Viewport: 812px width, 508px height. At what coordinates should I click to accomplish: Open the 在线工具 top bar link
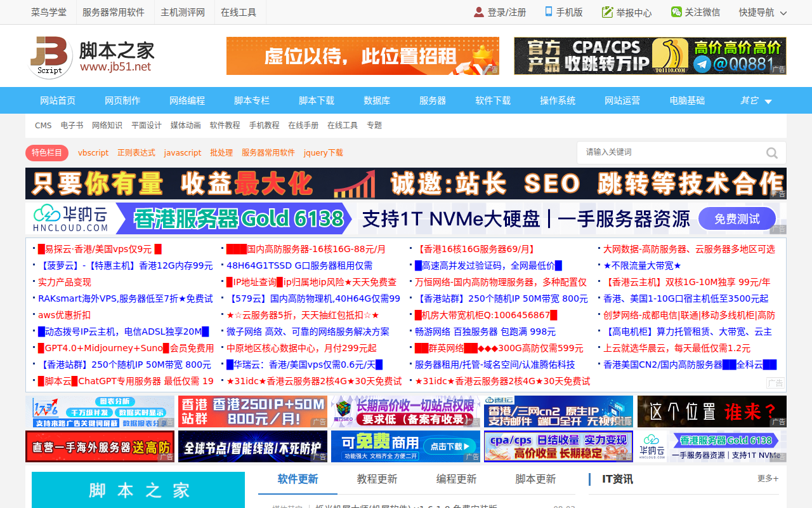[x=239, y=12]
